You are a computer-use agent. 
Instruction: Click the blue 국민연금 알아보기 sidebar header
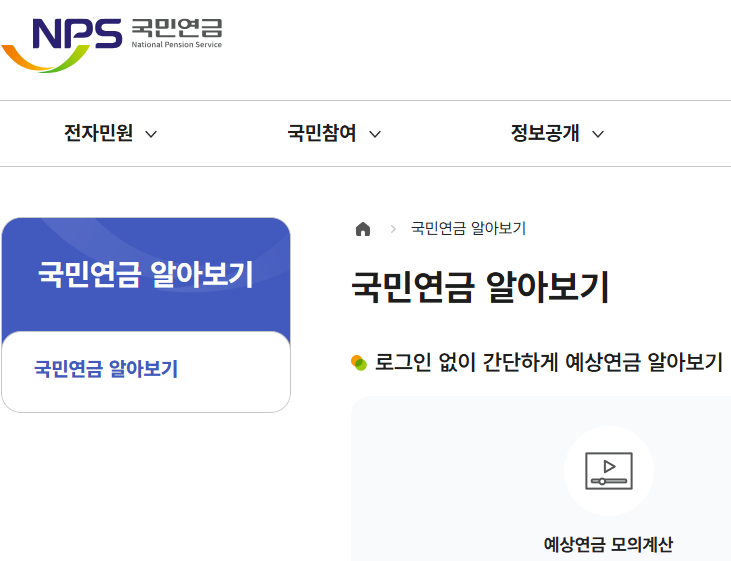pyautogui.click(x=146, y=274)
